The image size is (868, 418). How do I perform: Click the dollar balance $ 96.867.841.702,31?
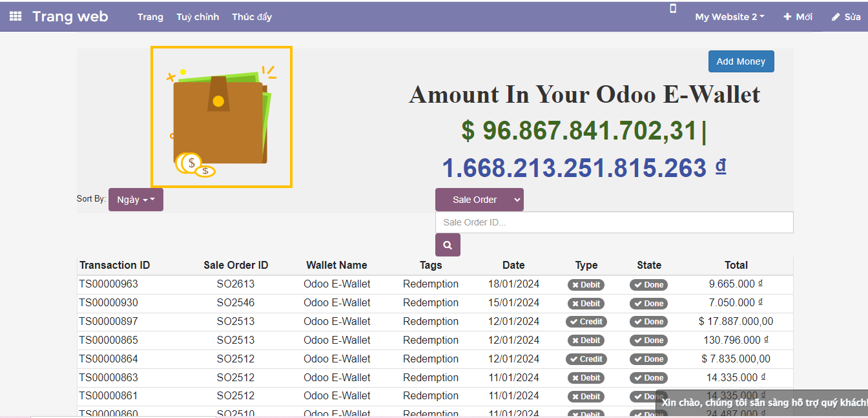579,131
